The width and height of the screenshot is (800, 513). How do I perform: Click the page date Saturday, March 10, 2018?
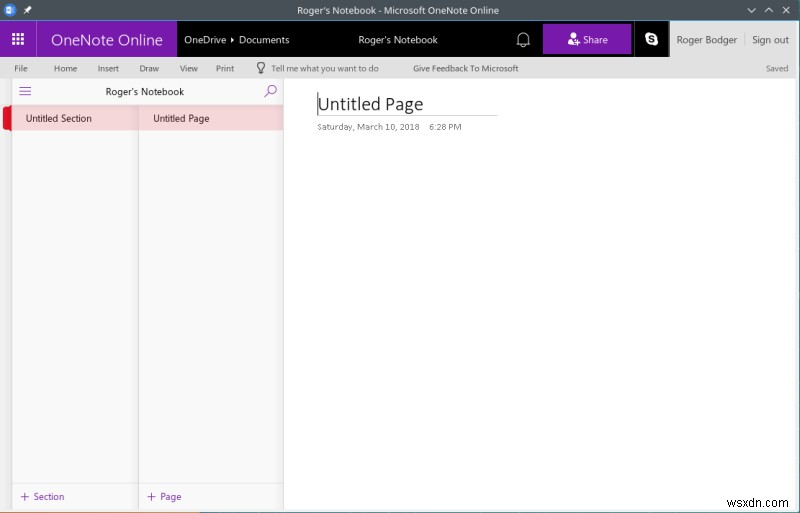[368, 127]
